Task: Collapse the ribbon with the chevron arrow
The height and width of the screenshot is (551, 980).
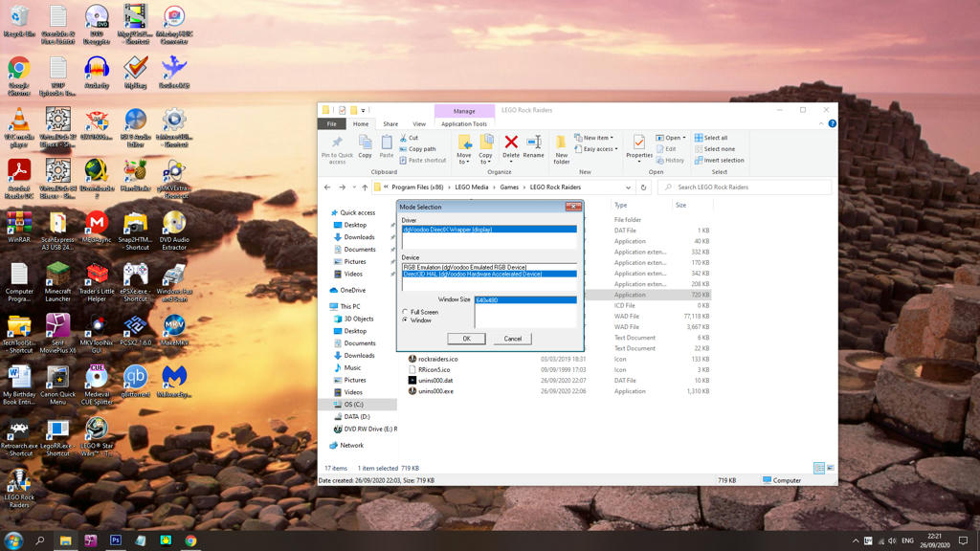Action: tap(820, 123)
